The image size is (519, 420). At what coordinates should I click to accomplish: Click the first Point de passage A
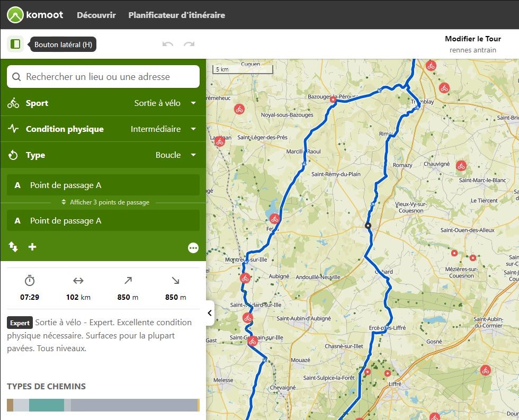tap(103, 185)
